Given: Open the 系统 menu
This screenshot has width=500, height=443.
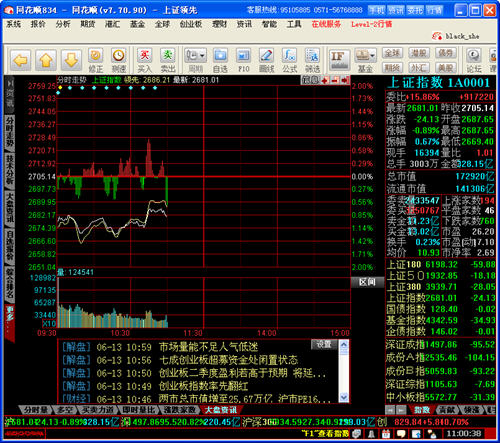Looking at the screenshot, I should pyautogui.click(x=14, y=24).
